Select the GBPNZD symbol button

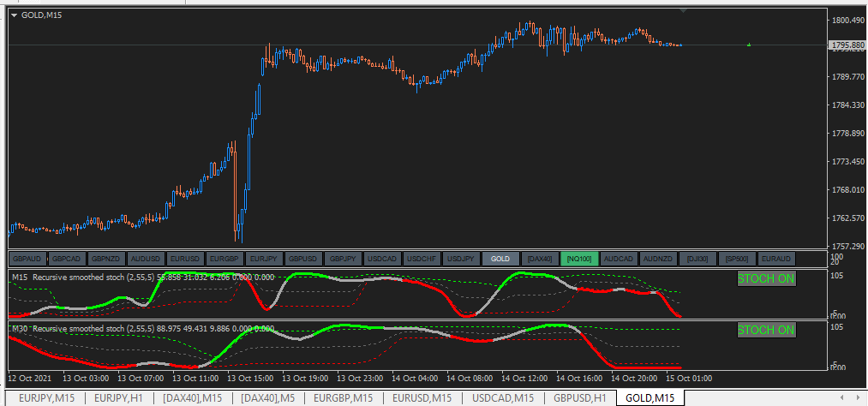tap(106, 259)
